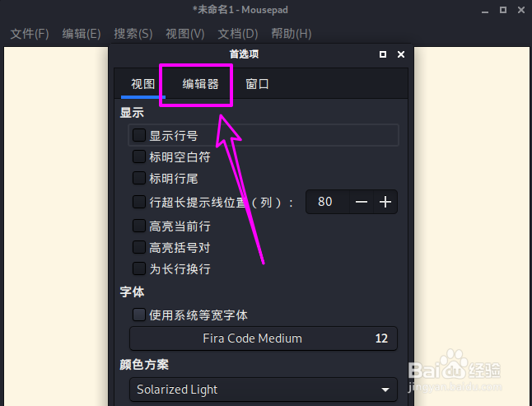Switch to the 编辑器 tab
The width and height of the screenshot is (532, 406).
tap(200, 84)
